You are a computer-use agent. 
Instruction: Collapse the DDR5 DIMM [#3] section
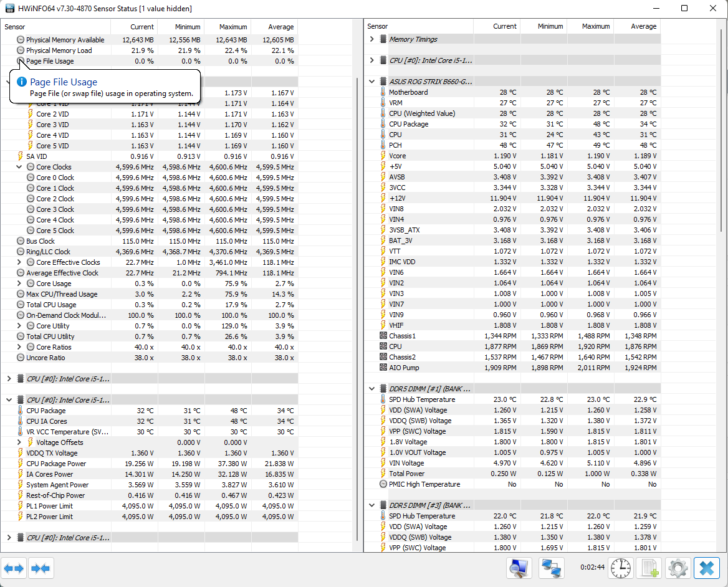[x=372, y=505]
